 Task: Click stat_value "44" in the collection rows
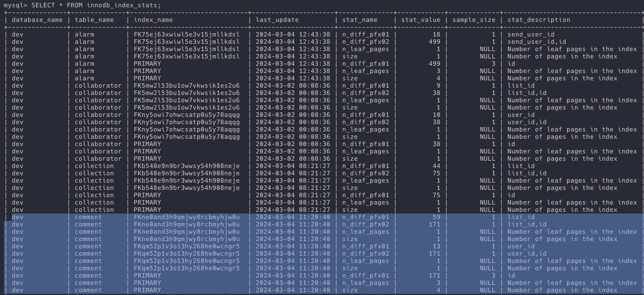tap(436, 166)
